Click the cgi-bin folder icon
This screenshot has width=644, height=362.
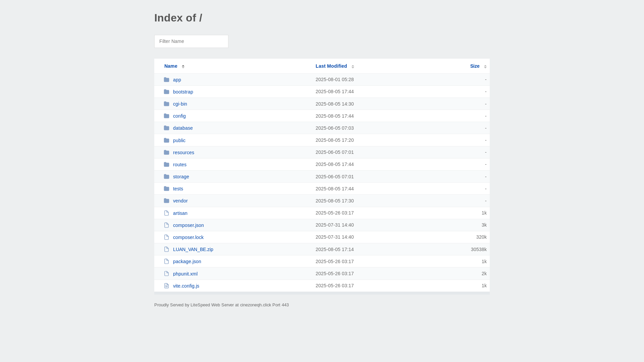(x=166, y=104)
